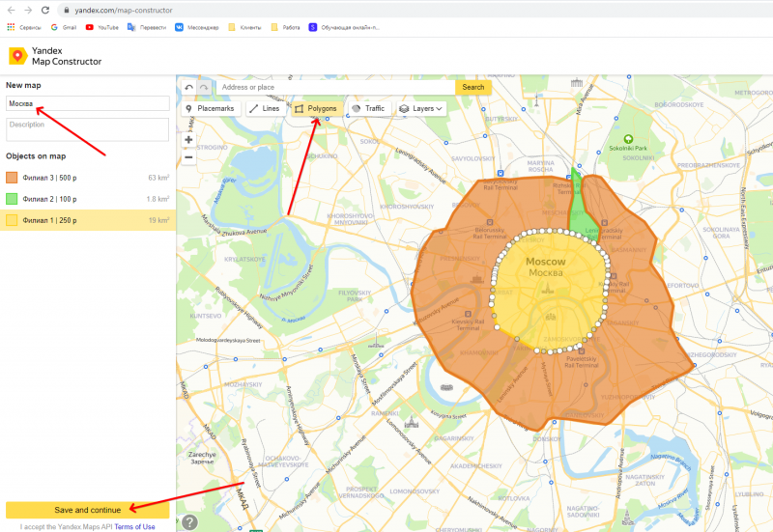The image size is (773, 532).
Task: Zoom in with the plus button
Action: point(188,140)
